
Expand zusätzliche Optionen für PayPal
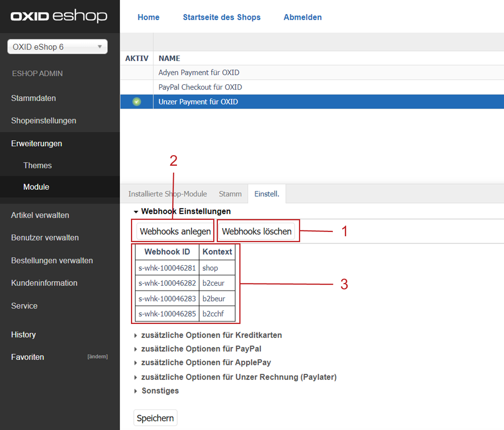pos(198,349)
